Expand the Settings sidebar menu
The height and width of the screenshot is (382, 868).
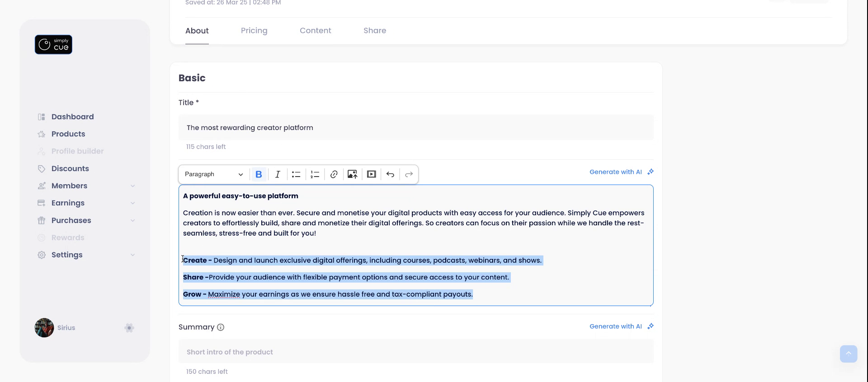pyautogui.click(x=132, y=255)
